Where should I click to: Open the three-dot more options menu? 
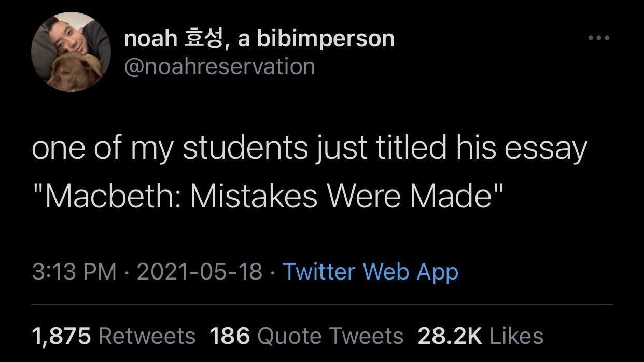[598, 38]
